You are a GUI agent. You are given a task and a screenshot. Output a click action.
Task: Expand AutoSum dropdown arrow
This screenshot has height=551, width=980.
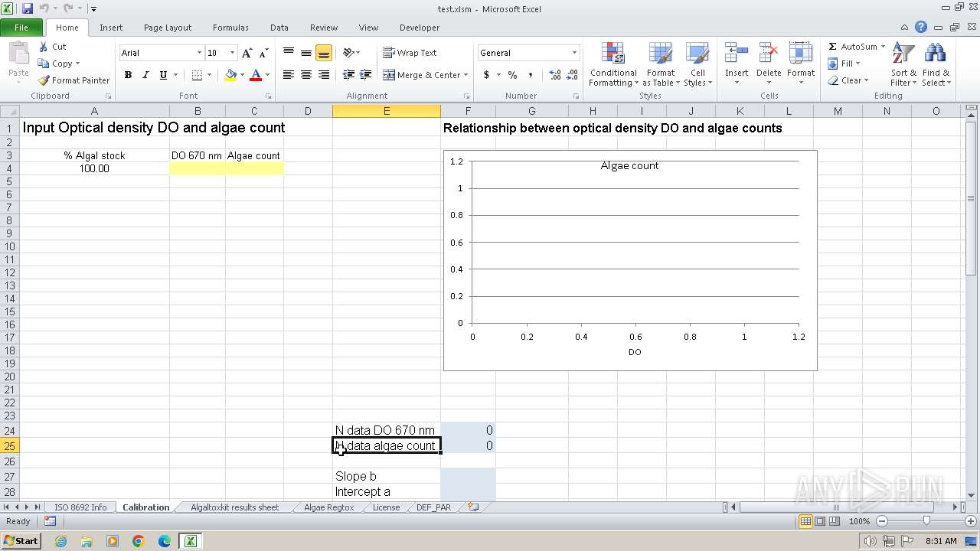(x=883, y=47)
